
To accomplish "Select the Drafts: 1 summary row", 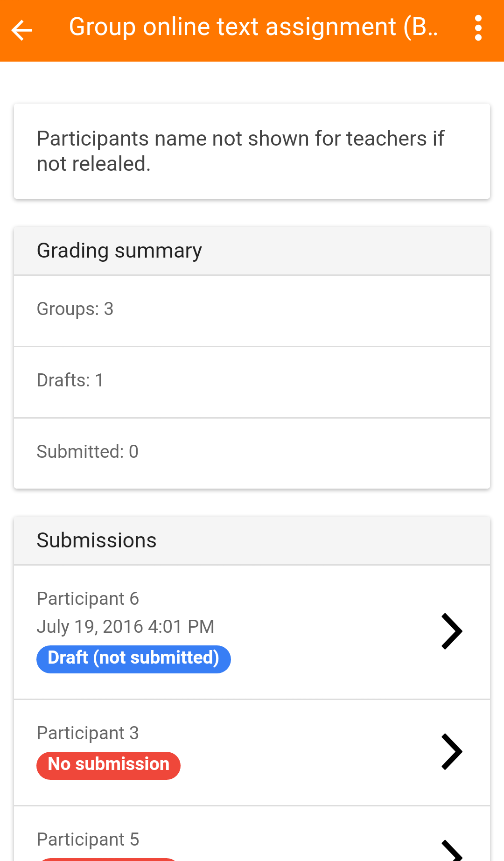I will click(252, 381).
